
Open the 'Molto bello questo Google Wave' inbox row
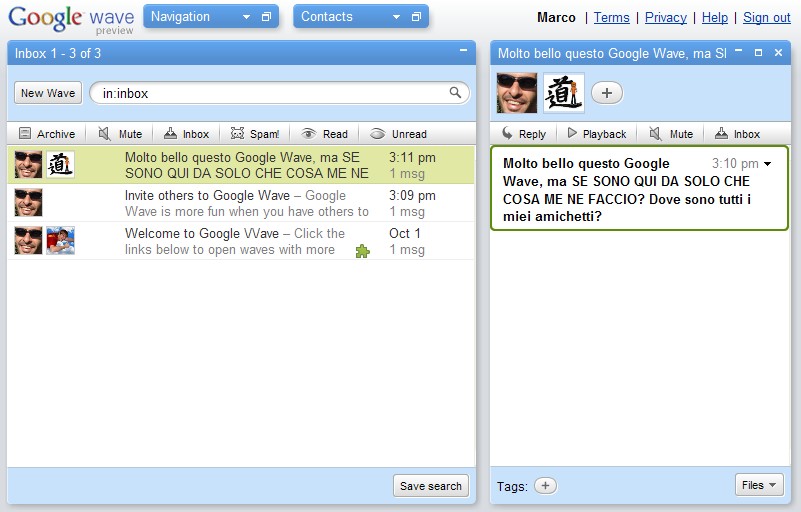(x=241, y=165)
